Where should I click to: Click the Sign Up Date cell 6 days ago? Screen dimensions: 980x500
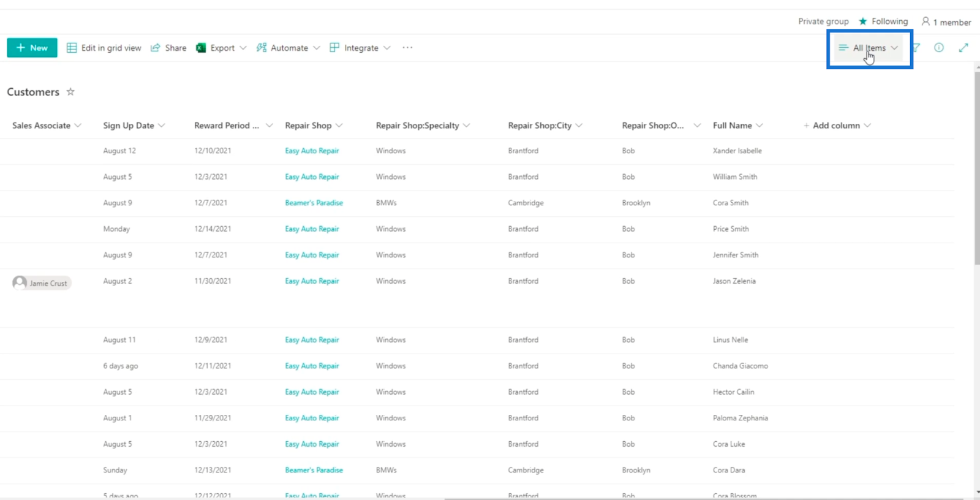click(121, 366)
